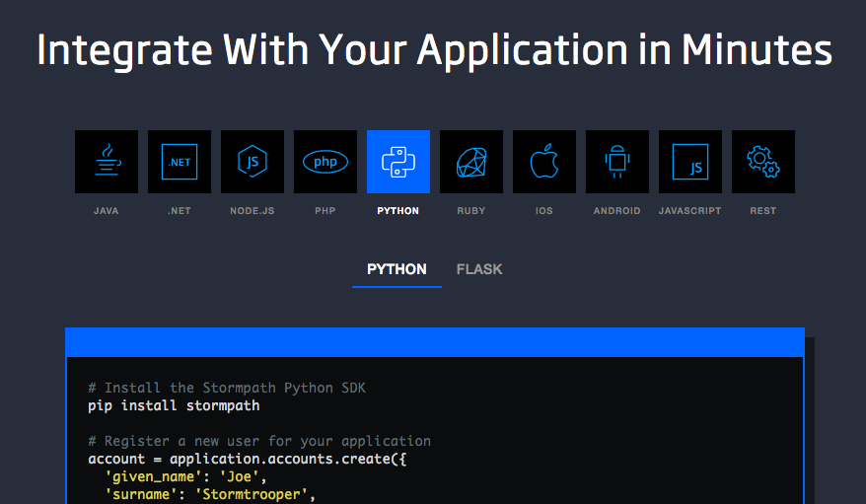Click the NODE.JS text label
866x504 pixels.
pyautogui.click(x=253, y=211)
